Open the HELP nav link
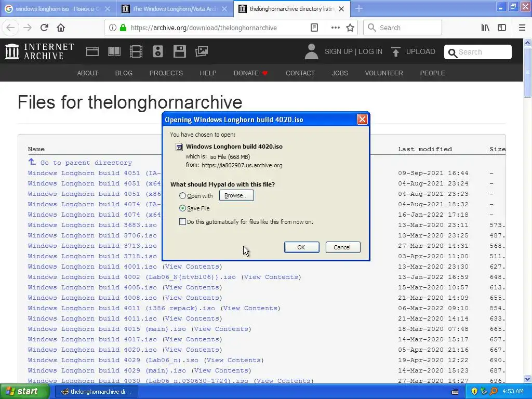The width and height of the screenshot is (532, 399). point(208,73)
